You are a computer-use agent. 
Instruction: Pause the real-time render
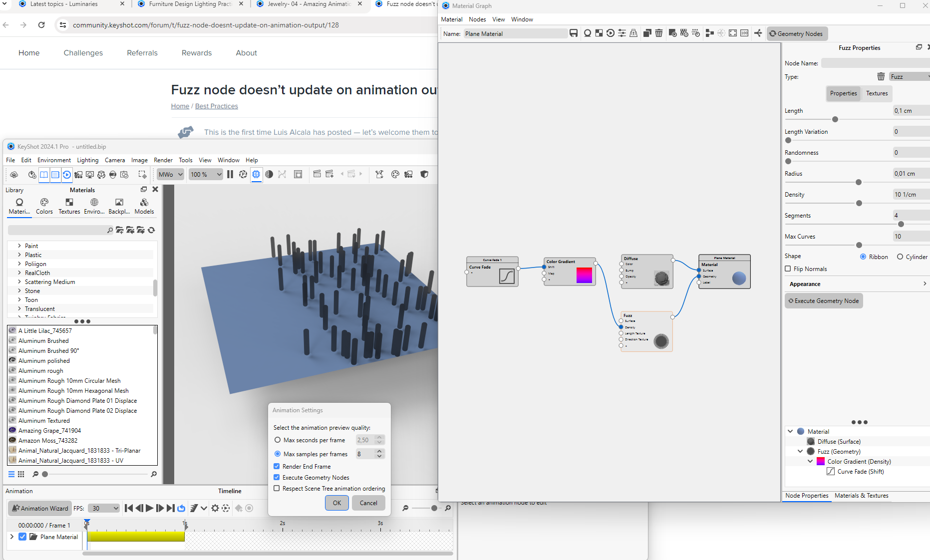pyautogui.click(x=230, y=174)
